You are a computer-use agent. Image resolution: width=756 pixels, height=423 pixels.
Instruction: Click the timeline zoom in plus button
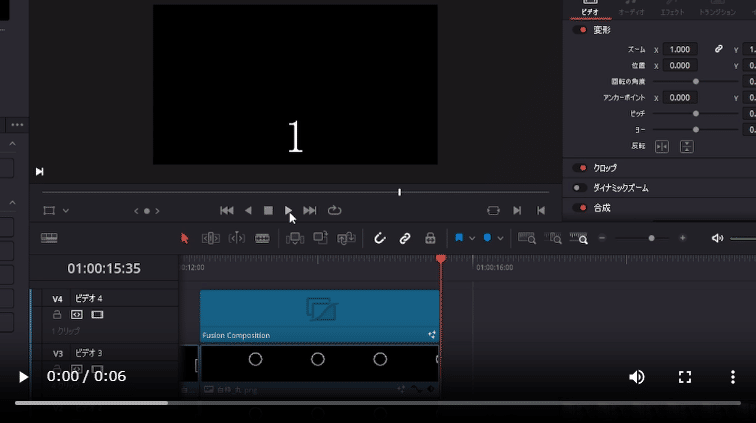click(x=682, y=238)
